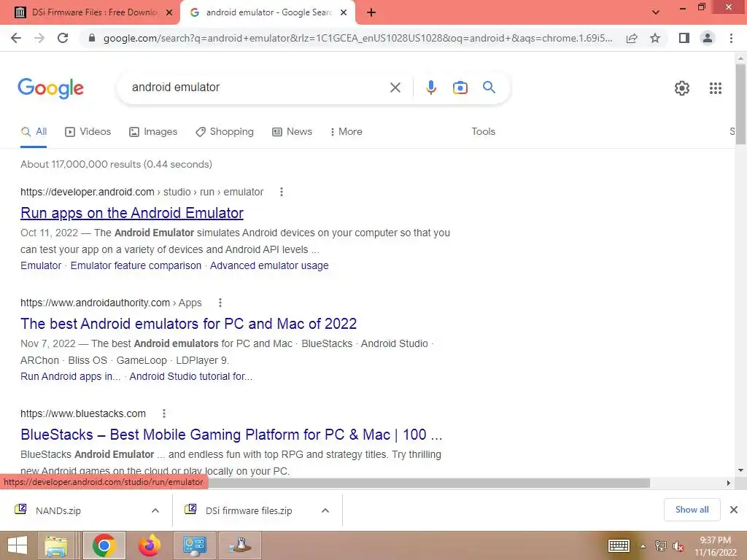
Task: Open Google quick settings gear
Action: (682, 88)
